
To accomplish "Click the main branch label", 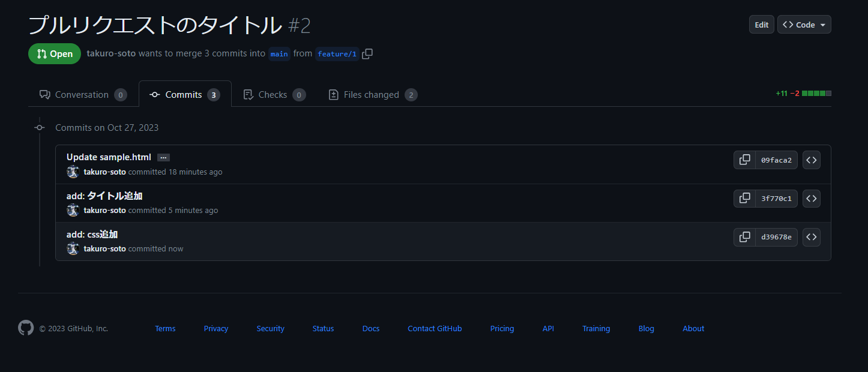I will point(279,53).
